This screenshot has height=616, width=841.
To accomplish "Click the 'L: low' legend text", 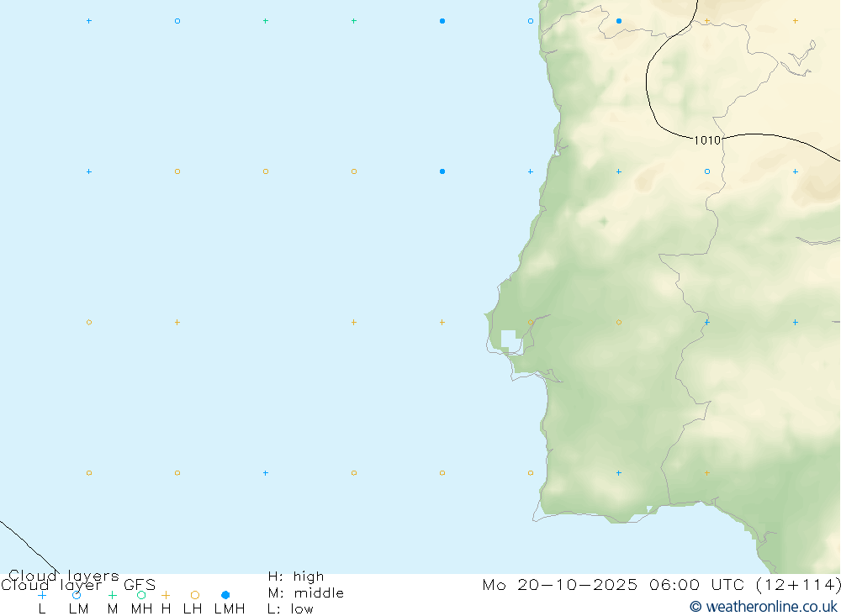I will pos(291,609).
